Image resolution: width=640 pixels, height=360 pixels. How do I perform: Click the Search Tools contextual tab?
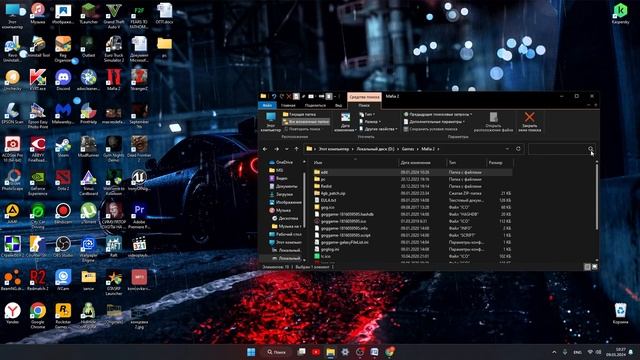[364, 97]
